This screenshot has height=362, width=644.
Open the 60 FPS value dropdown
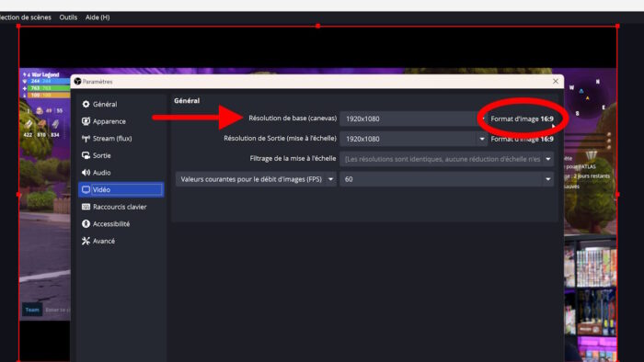447,179
